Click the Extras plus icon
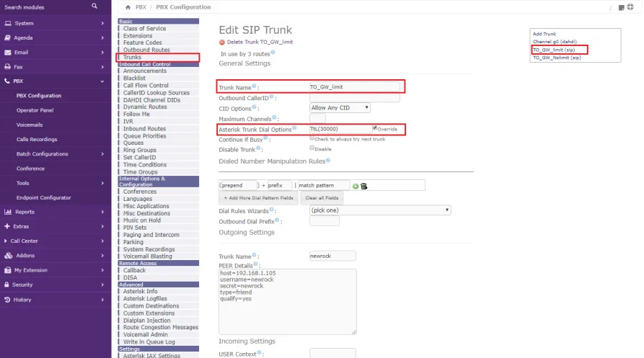The image size is (644, 358). tap(6, 226)
